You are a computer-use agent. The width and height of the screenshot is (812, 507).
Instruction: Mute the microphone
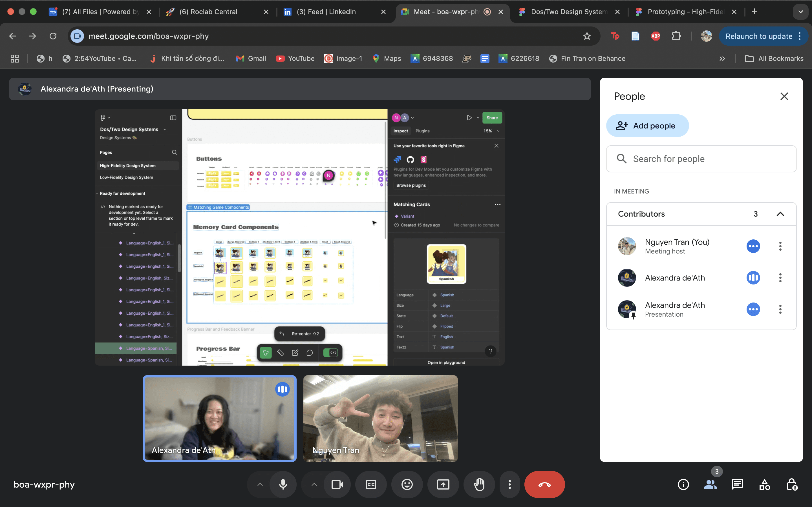tap(283, 484)
